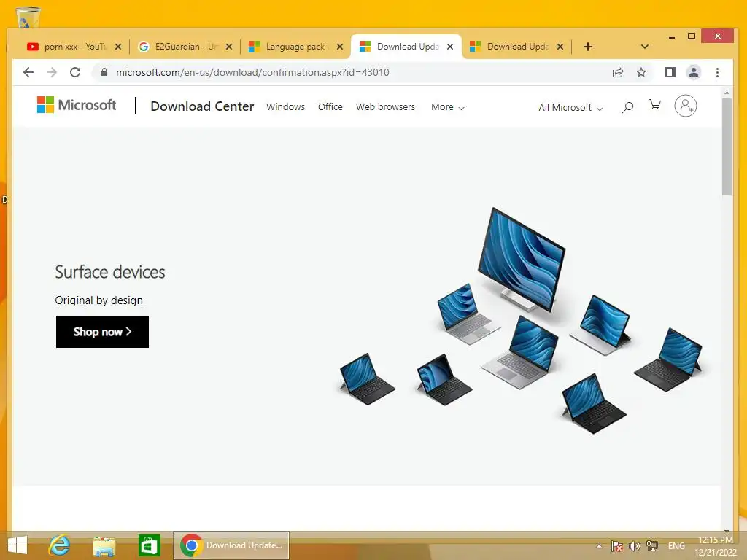Open Chrome three-dot menu
The image size is (747, 560).
[x=718, y=72]
